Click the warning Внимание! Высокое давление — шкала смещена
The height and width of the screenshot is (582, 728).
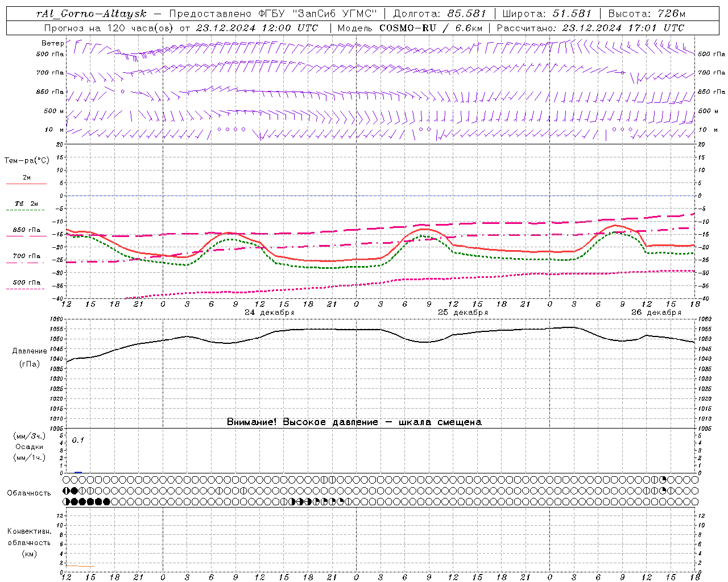(354, 422)
